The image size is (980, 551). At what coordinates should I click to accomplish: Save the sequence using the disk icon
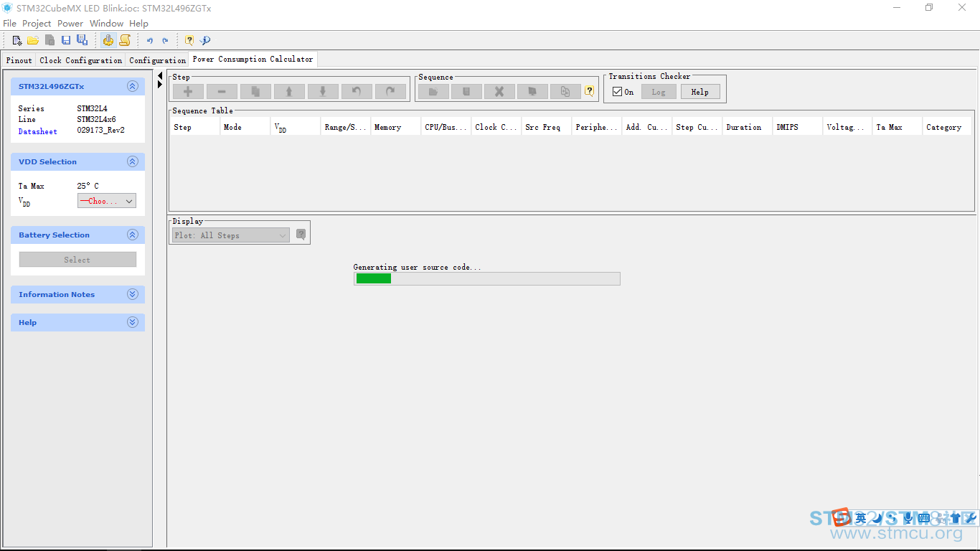point(466,92)
